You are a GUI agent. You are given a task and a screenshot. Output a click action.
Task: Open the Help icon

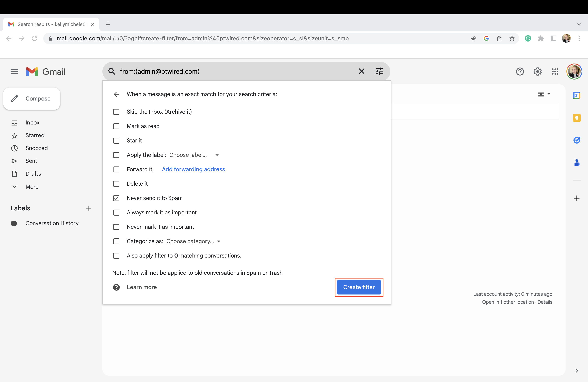520,72
